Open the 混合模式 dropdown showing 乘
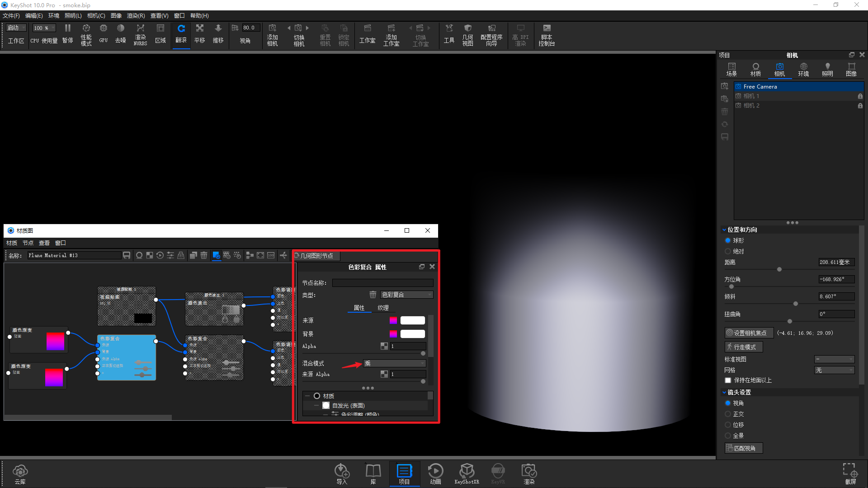Screen dimensions: 868x488 click(x=393, y=363)
